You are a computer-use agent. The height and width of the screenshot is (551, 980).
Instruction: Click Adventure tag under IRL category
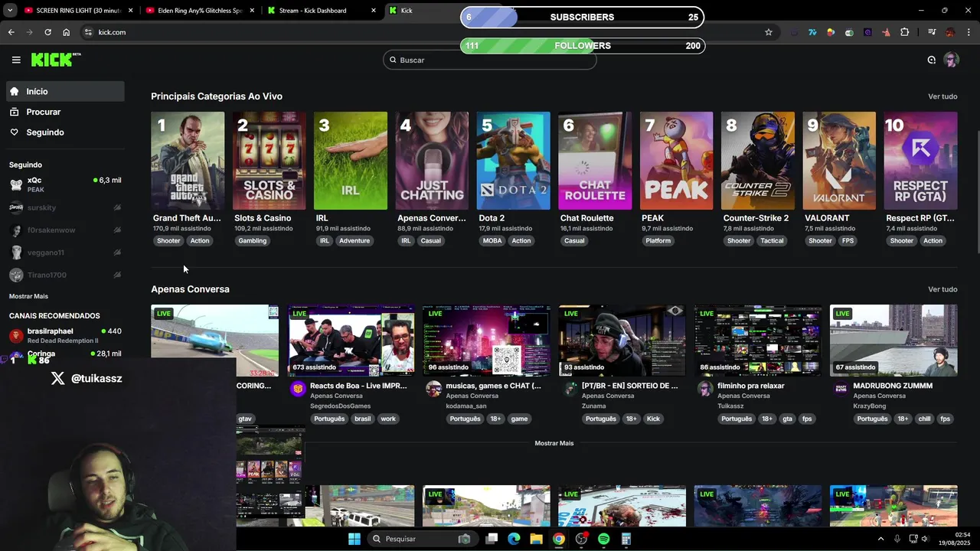pos(354,240)
